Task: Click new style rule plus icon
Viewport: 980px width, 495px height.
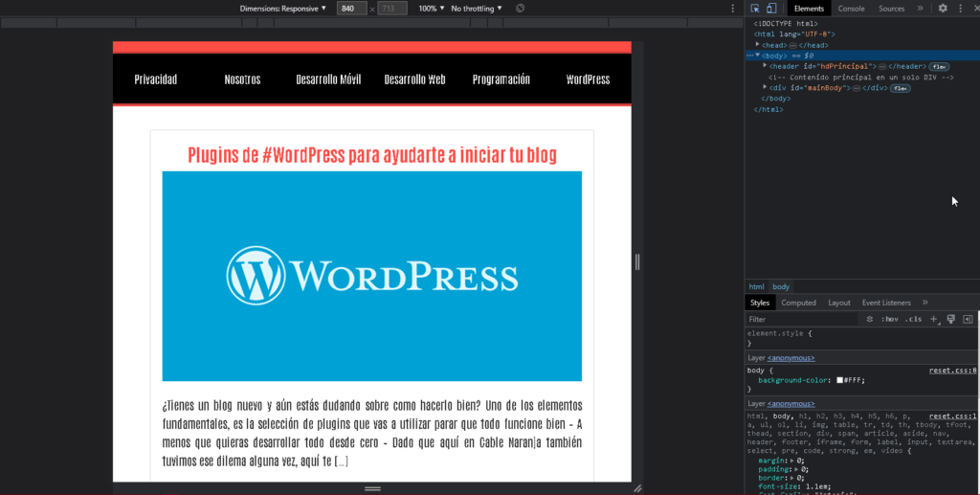Action: tap(934, 319)
